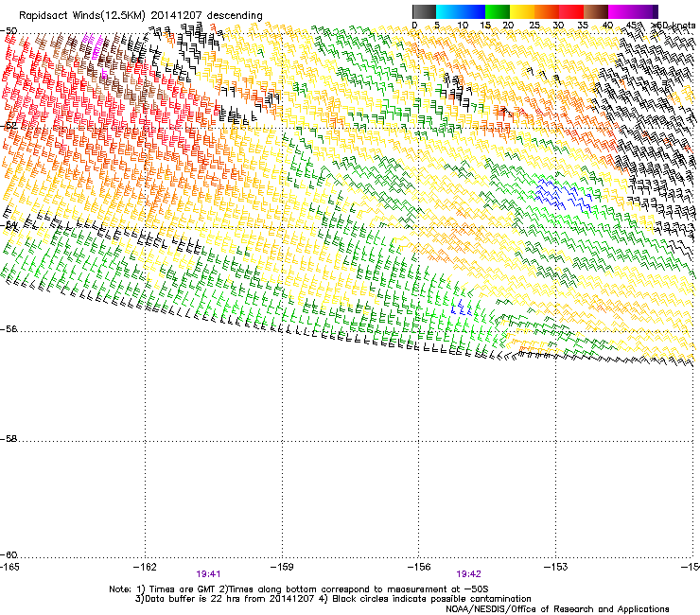Click the cyan-blue 5-15 knots color segment
The height and width of the screenshot is (615, 700).
(x=461, y=11)
